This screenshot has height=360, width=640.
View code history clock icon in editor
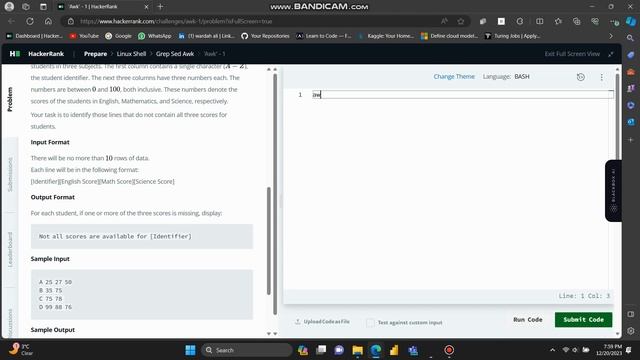tap(580, 77)
